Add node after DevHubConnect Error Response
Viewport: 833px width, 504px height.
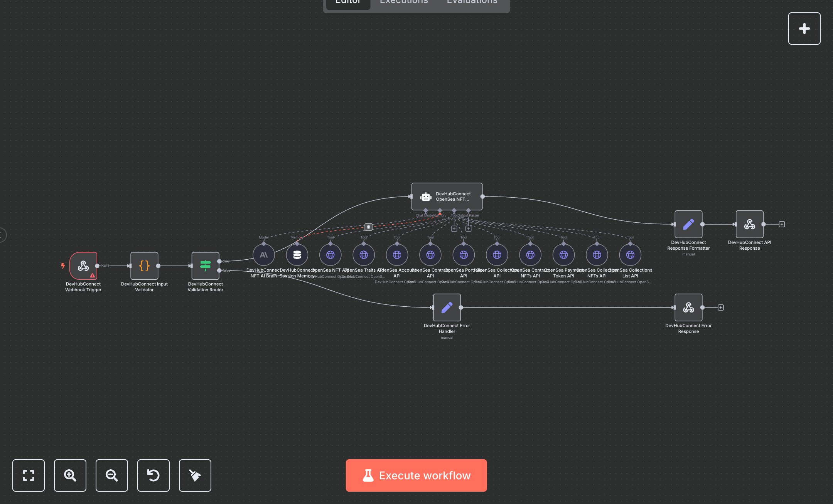(720, 307)
